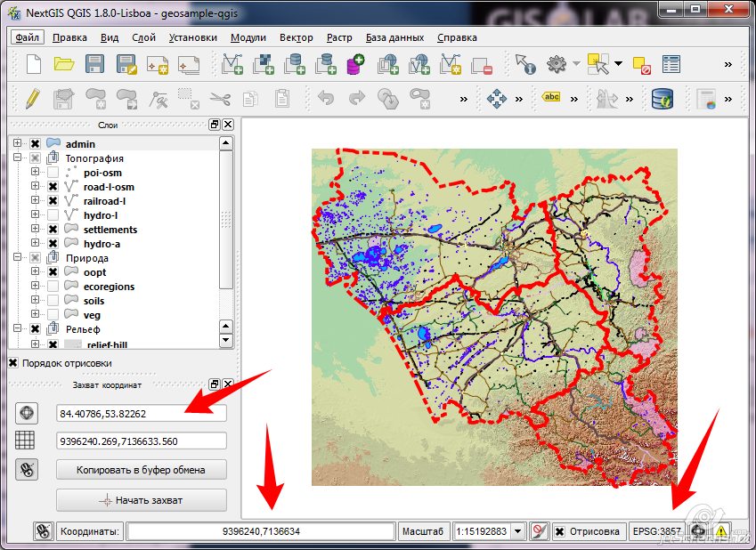756x550 pixels.
Task: Click Select Features tool icon
Action: [598, 64]
